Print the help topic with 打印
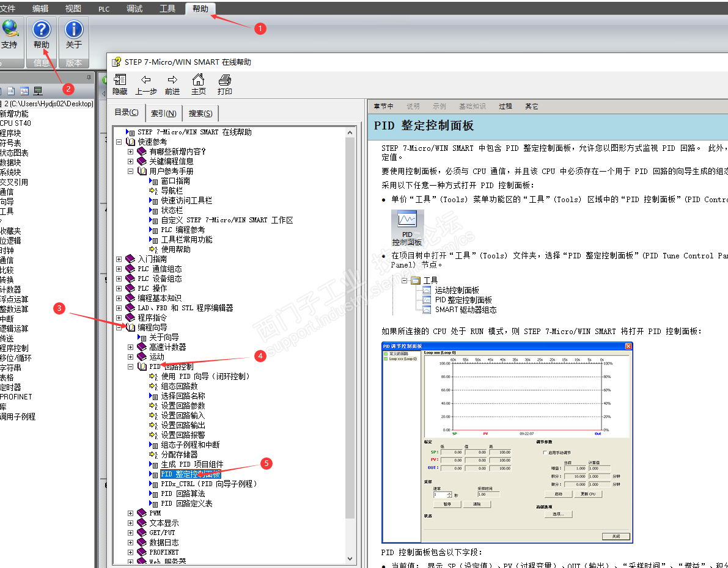The width and height of the screenshot is (728, 568). point(225,84)
